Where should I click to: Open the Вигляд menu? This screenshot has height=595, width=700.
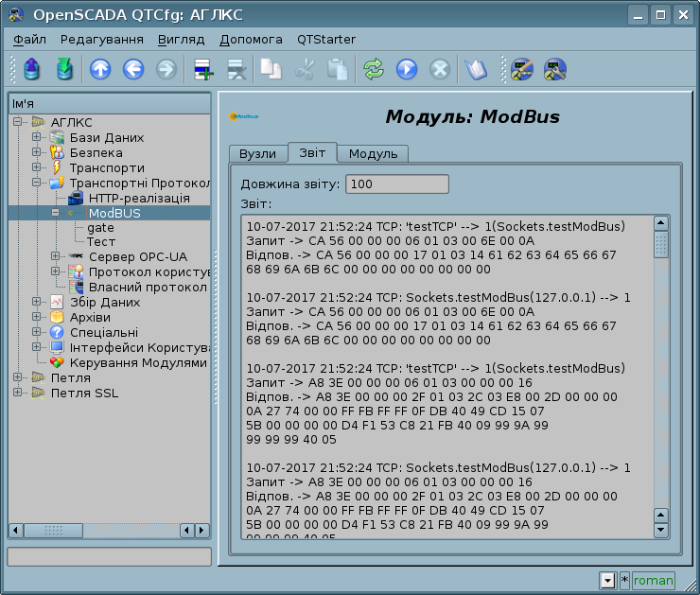[181, 40]
